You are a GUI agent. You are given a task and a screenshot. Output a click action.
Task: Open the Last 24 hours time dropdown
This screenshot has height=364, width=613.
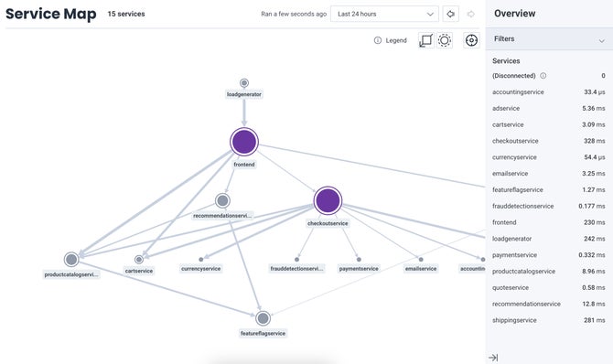[x=384, y=14]
